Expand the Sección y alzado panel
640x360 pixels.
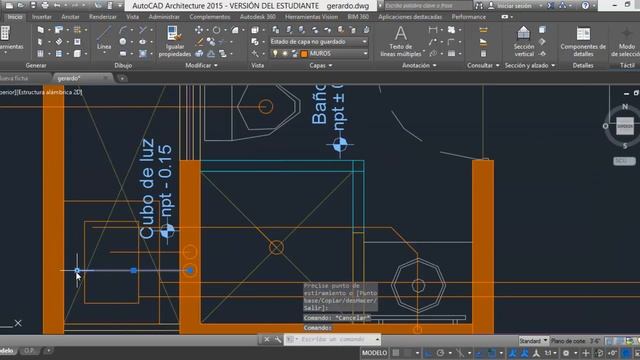point(530,65)
